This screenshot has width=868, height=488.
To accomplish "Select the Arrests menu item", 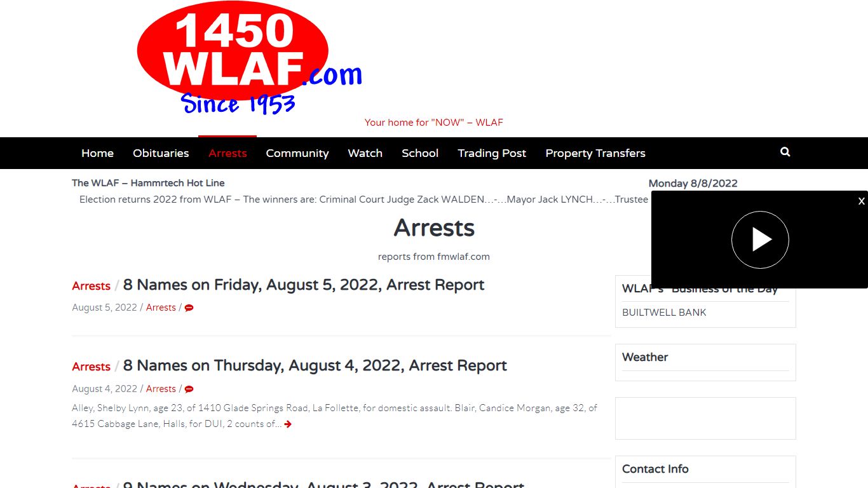I will (227, 153).
